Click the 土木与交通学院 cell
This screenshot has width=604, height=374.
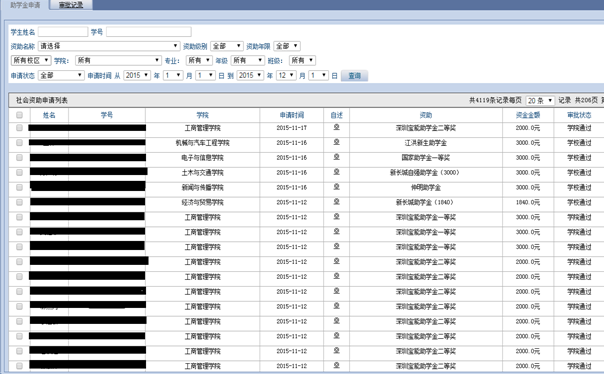point(202,173)
